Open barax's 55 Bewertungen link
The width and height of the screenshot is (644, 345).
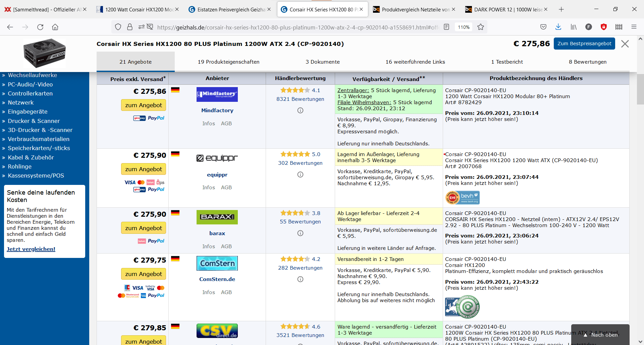click(x=300, y=222)
